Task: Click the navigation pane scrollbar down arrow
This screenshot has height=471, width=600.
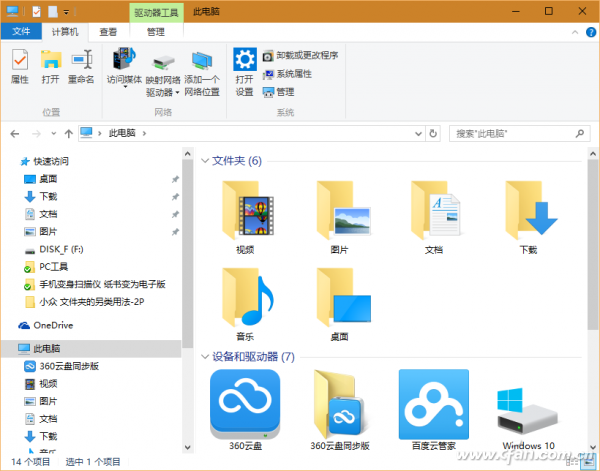Action: click(188, 447)
